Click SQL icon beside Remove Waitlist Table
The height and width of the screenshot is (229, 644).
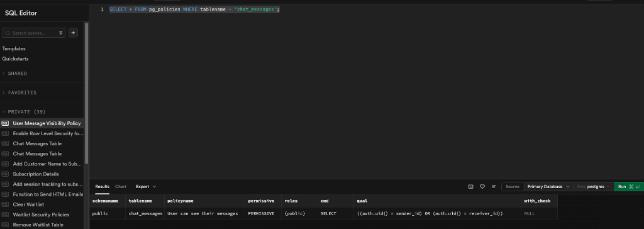point(5,225)
